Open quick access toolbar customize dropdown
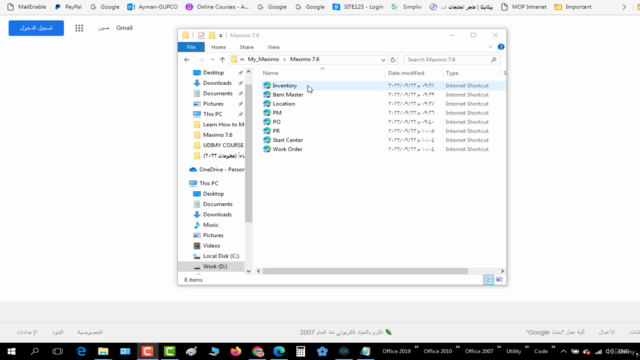Image resolution: width=640 pixels, height=360 pixels. click(x=220, y=36)
